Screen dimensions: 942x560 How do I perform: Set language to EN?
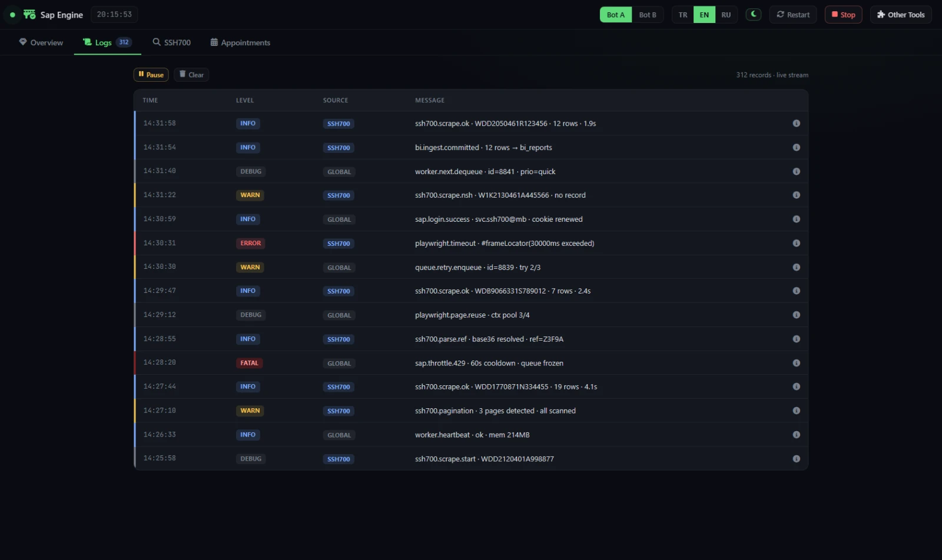click(x=704, y=15)
